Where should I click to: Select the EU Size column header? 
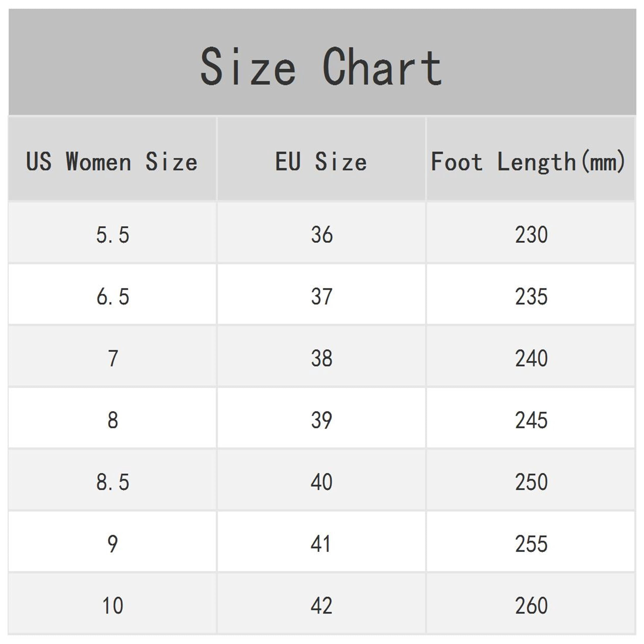(x=321, y=158)
